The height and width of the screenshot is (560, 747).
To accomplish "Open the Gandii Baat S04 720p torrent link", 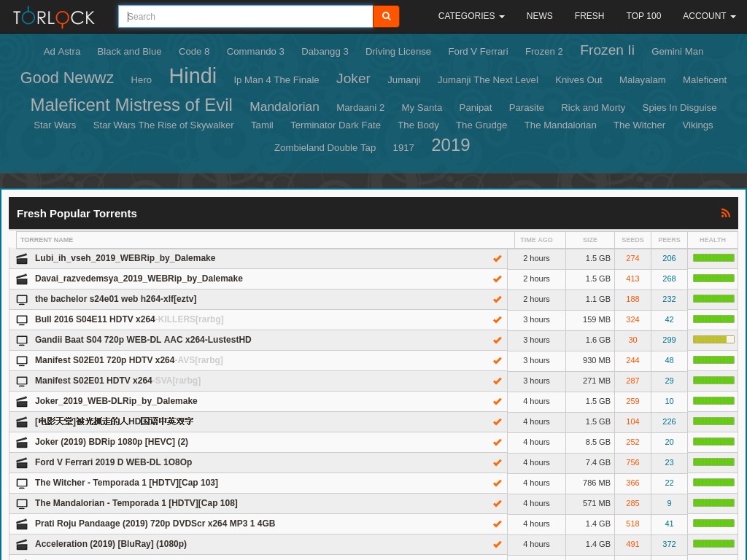I will (x=143, y=340).
